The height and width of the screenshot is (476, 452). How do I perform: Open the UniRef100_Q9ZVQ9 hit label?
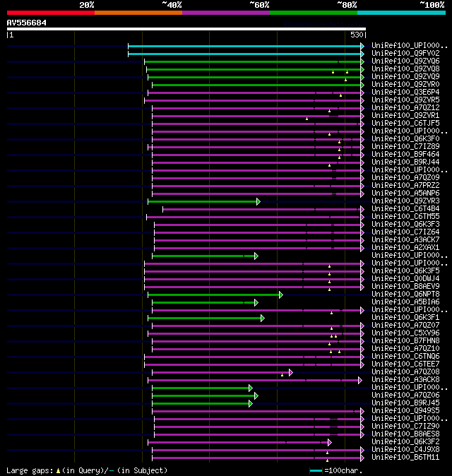[x=405, y=76]
